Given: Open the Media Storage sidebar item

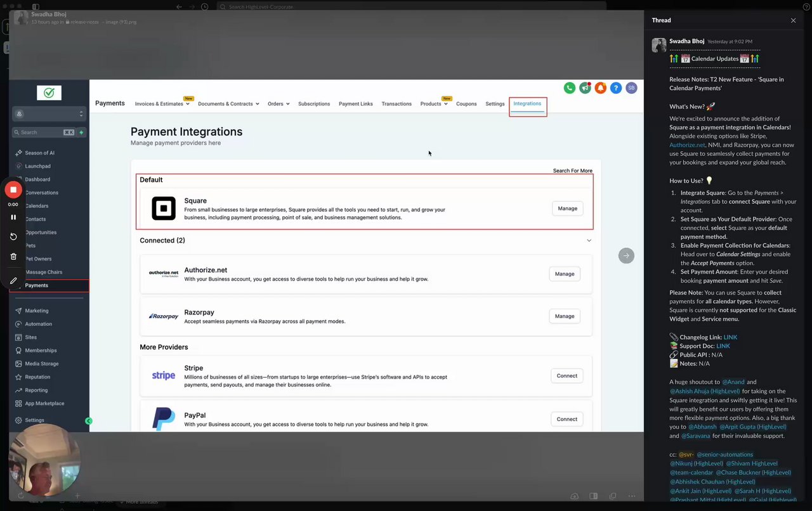Looking at the screenshot, I should coord(42,364).
